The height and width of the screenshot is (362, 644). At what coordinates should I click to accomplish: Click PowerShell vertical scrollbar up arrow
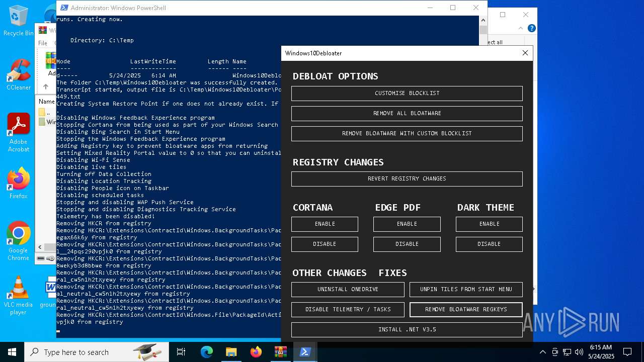(x=483, y=20)
